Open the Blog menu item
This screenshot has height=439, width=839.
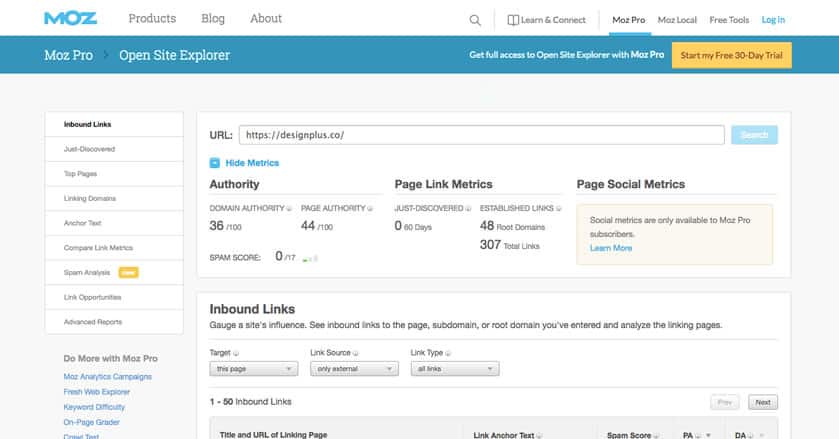(x=213, y=18)
